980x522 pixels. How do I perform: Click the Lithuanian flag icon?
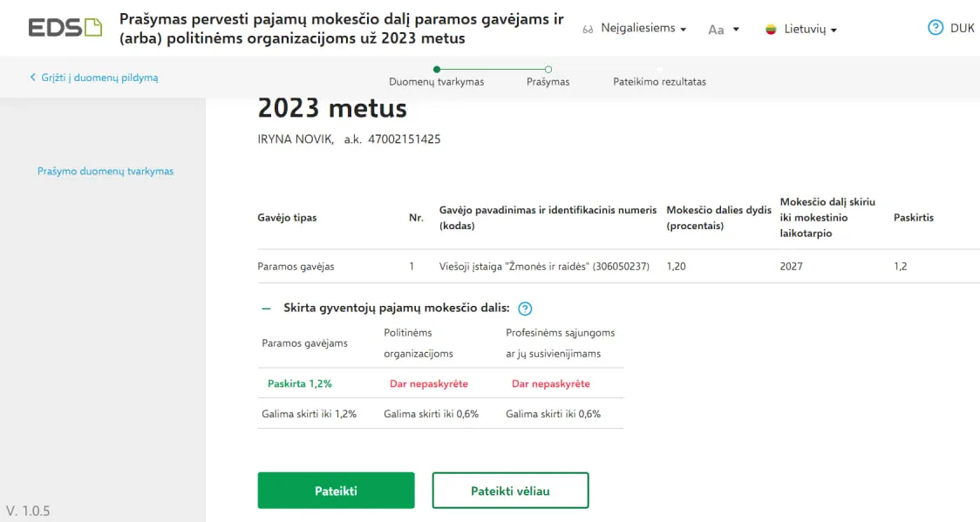771,27
